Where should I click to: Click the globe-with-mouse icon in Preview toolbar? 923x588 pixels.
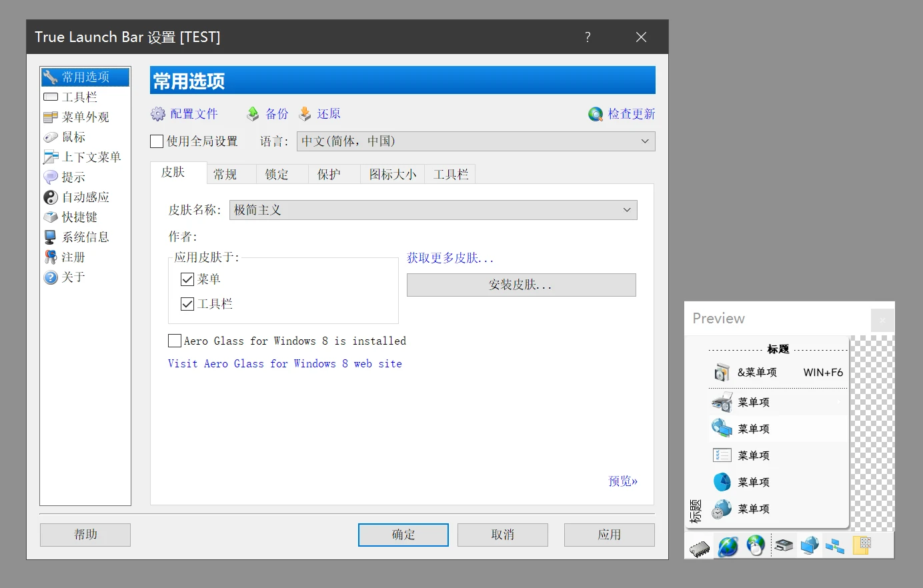click(756, 546)
